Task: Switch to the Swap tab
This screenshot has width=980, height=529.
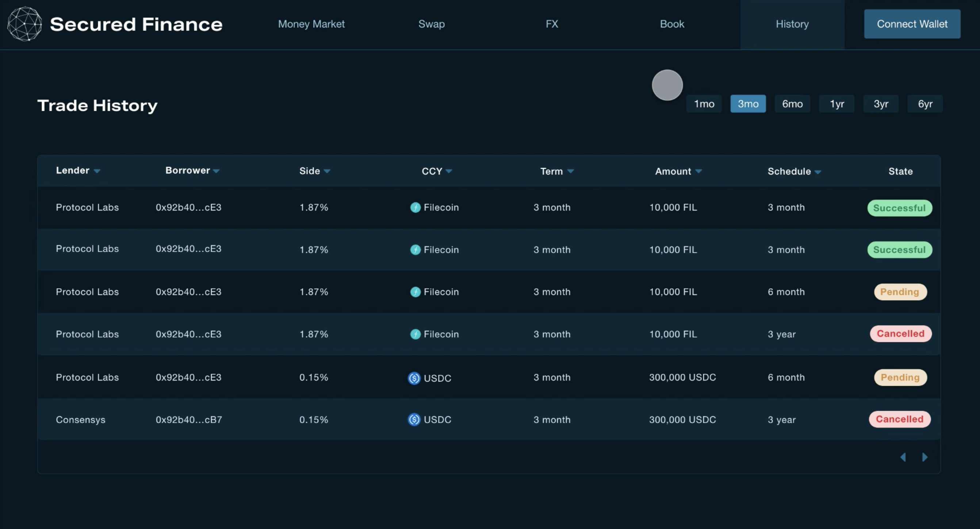Action: tap(432, 24)
